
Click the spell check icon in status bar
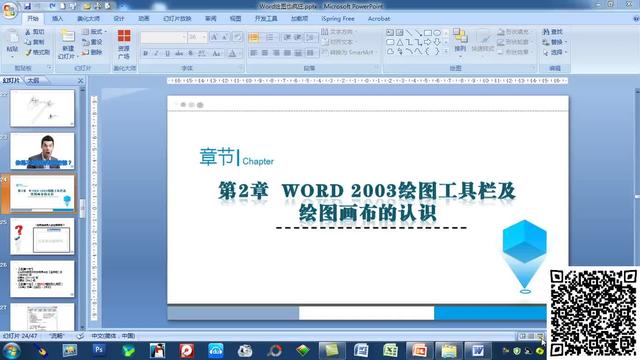coord(80,336)
